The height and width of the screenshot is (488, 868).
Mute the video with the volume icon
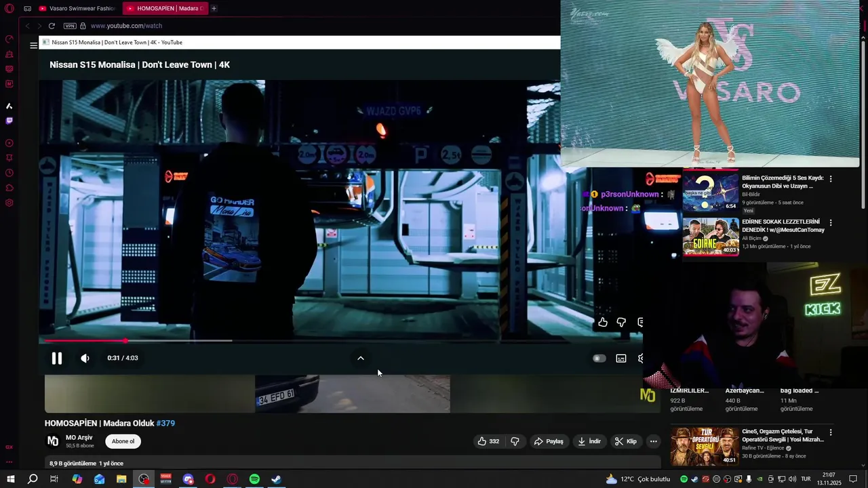pos(85,358)
